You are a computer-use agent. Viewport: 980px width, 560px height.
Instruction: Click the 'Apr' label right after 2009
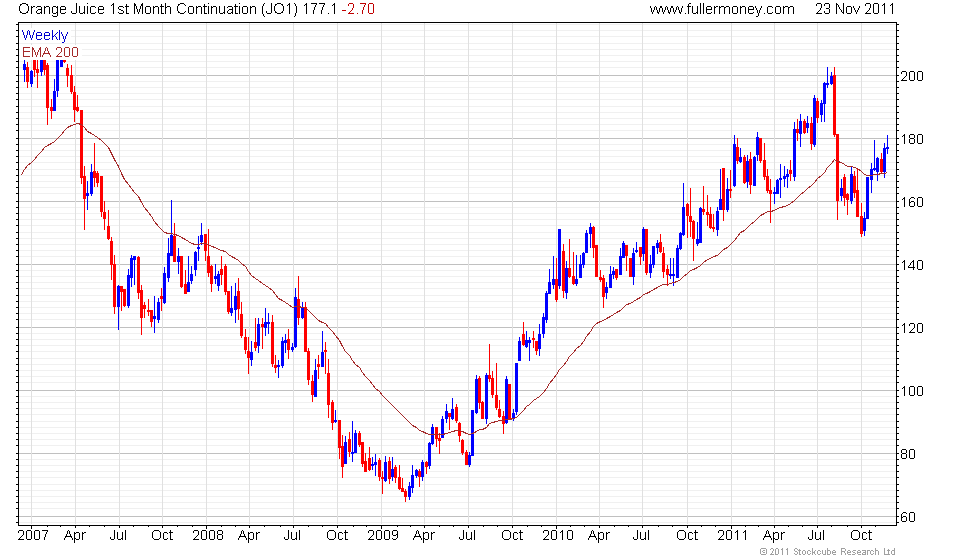(x=424, y=536)
